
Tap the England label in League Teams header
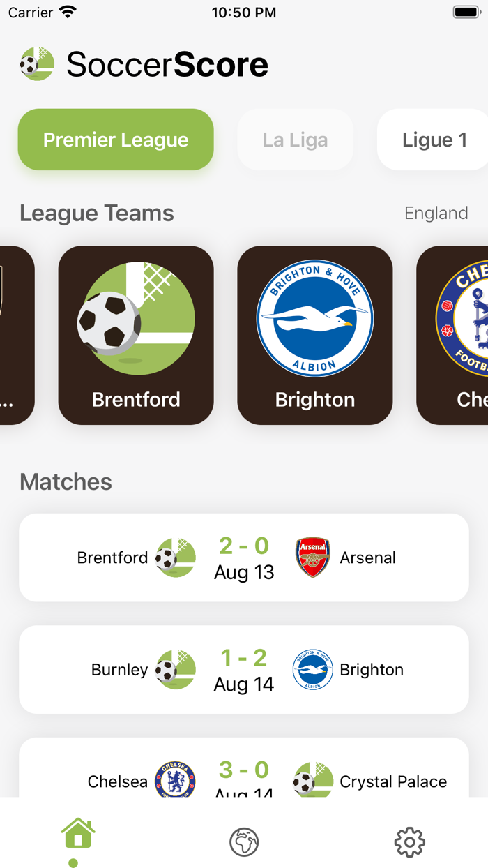(436, 213)
